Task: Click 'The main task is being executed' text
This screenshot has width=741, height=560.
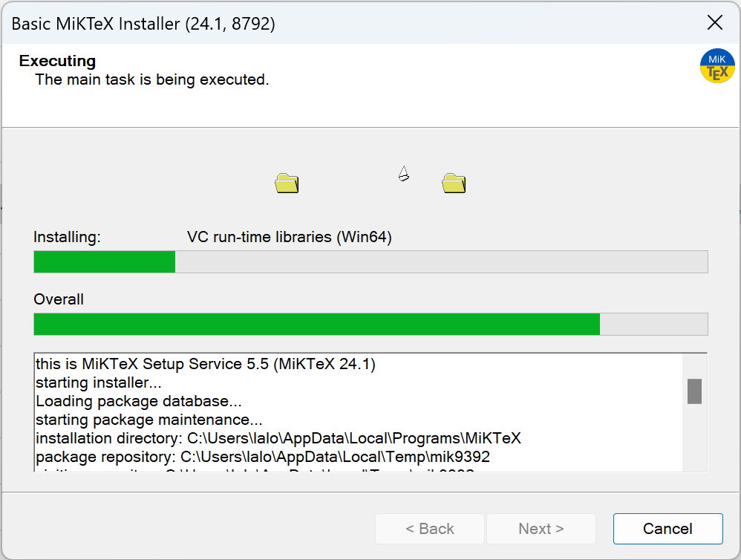Action: pyautogui.click(x=152, y=79)
